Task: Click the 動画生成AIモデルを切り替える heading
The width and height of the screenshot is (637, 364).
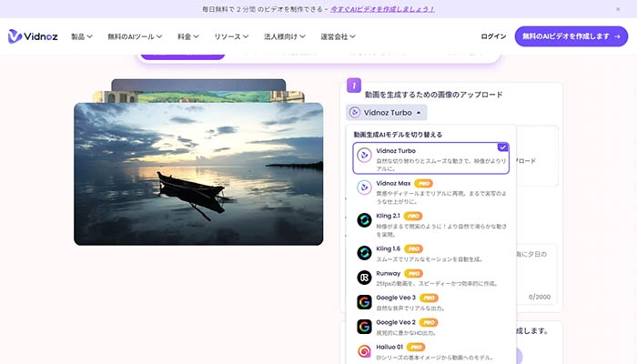Action: click(x=398, y=135)
